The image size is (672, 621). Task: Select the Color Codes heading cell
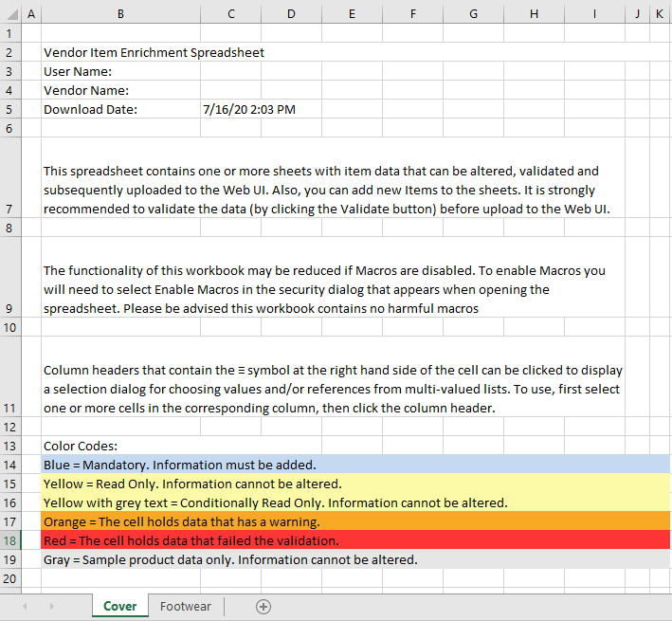[x=121, y=446]
